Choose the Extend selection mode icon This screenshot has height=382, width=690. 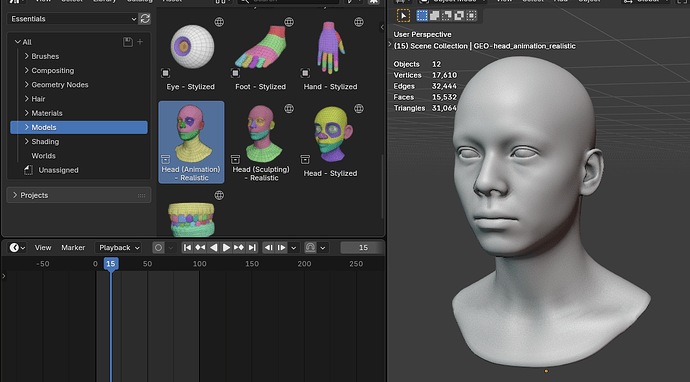pos(434,15)
